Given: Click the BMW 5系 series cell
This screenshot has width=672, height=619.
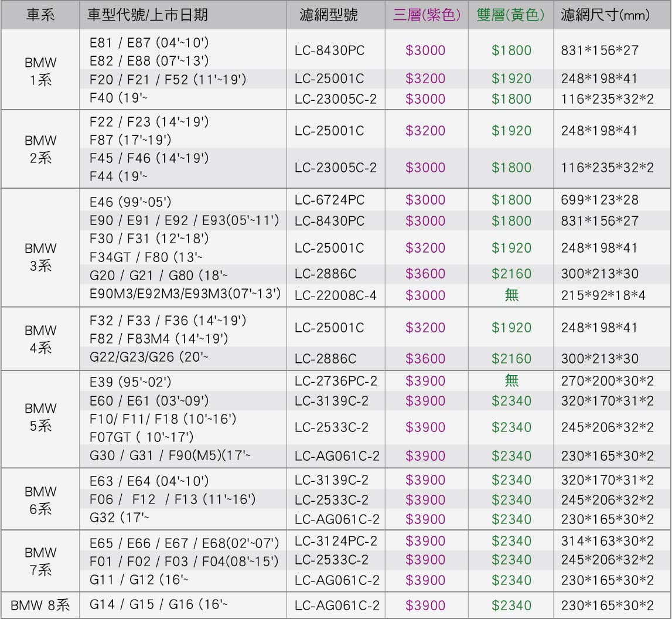Looking at the screenshot, I should tap(40, 417).
